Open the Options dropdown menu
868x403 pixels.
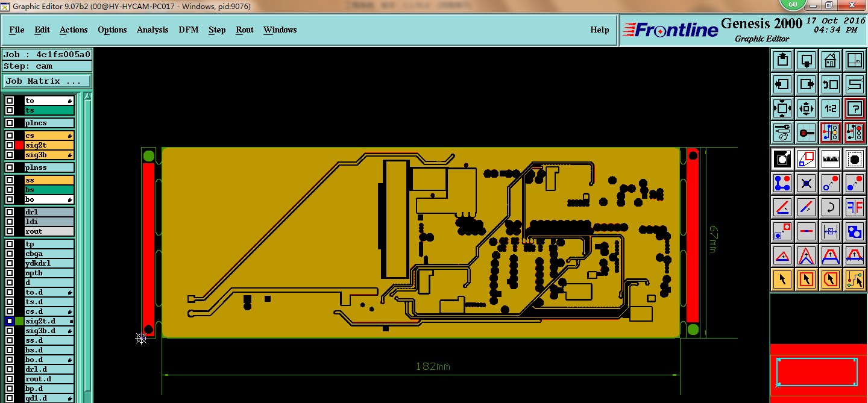click(x=112, y=30)
